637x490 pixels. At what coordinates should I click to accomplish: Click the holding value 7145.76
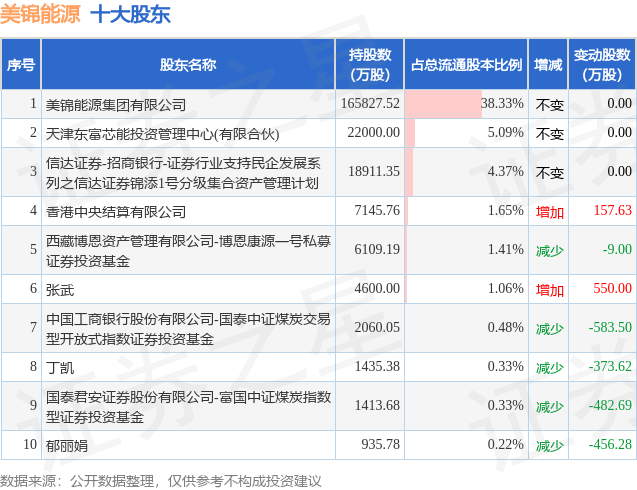point(377,210)
